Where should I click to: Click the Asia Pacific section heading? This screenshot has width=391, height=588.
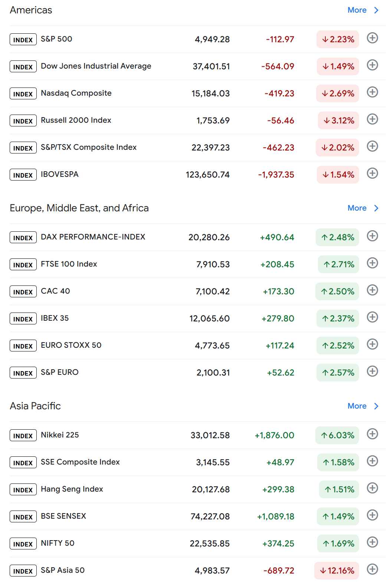click(x=35, y=406)
